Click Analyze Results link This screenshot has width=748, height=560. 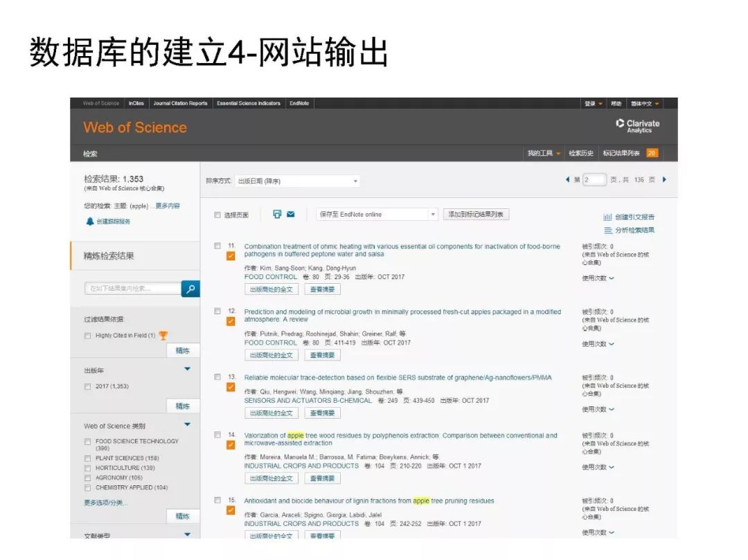point(634,231)
